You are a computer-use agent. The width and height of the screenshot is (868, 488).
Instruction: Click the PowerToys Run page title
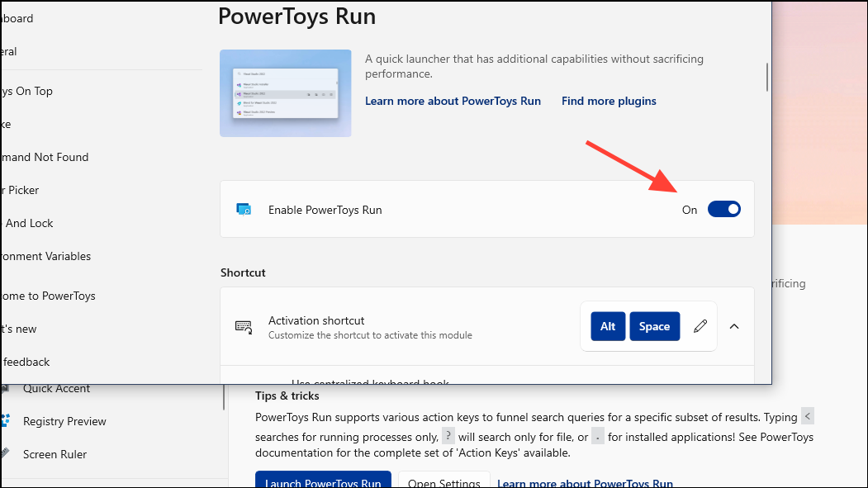tap(296, 16)
